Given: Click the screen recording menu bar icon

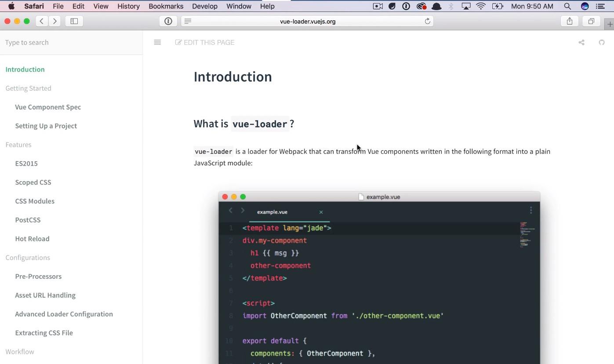Looking at the screenshot, I should pyautogui.click(x=378, y=6).
